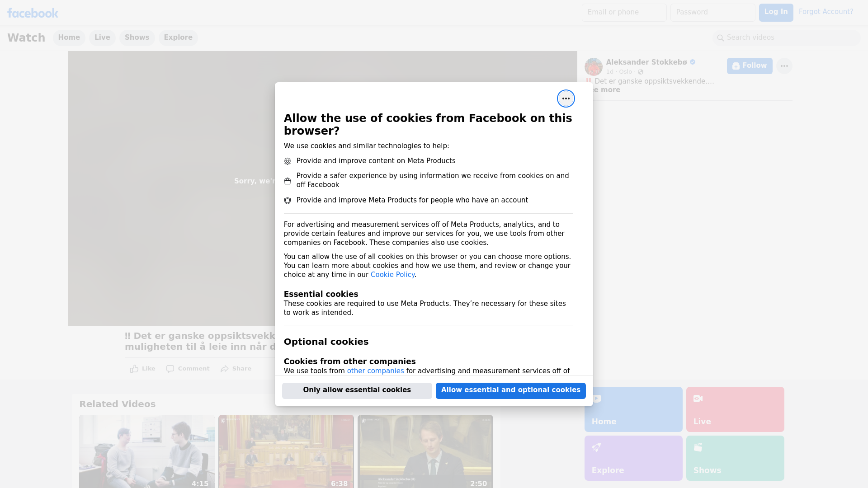Open the blue Home tile
868x488 pixels.
pos(633,409)
